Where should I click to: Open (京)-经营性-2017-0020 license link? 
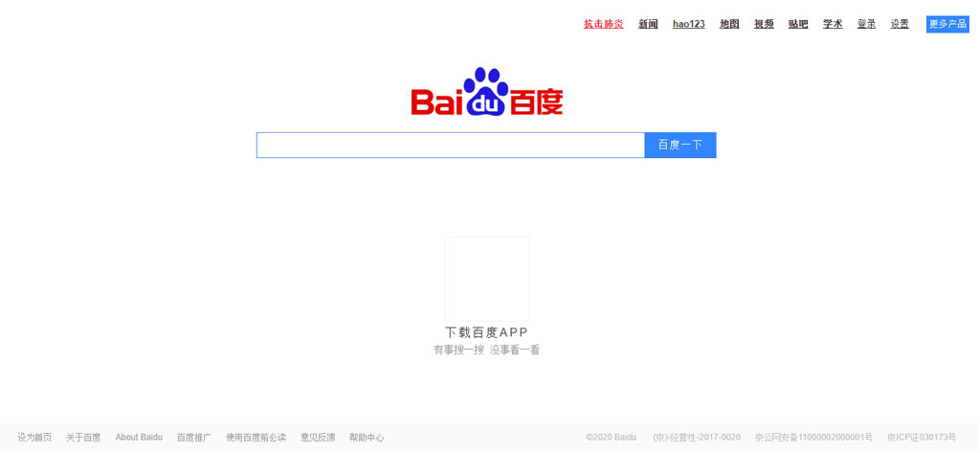pos(697,438)
